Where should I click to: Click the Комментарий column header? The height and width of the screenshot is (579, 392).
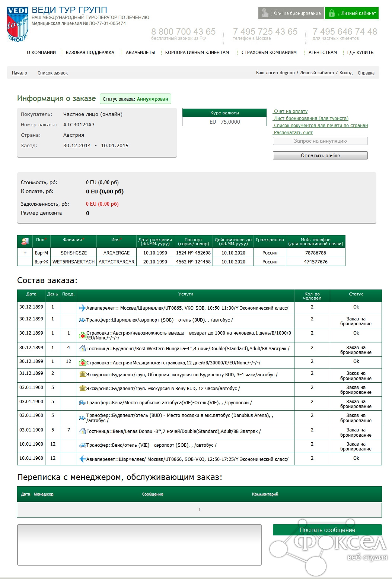pos(265,494)
